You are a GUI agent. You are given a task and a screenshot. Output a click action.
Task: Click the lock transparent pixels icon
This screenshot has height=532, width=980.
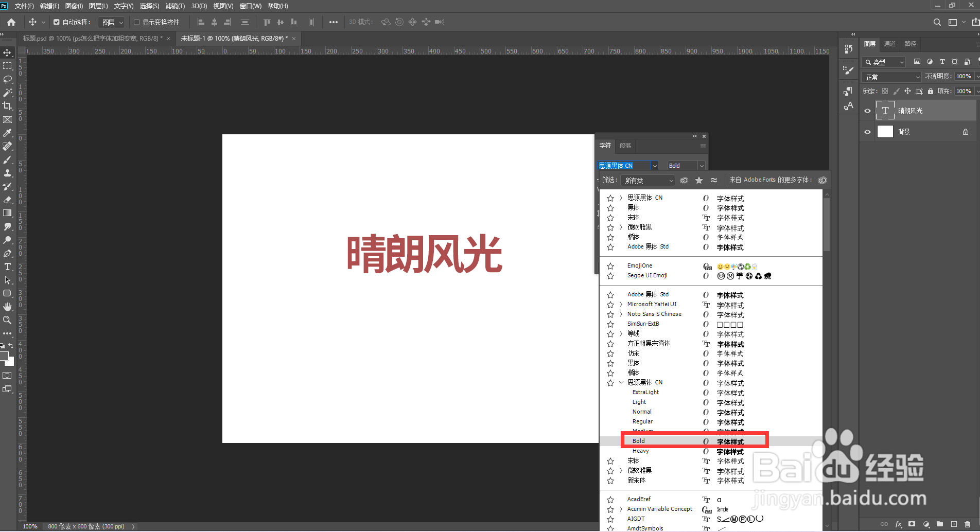tap(884, 91)
